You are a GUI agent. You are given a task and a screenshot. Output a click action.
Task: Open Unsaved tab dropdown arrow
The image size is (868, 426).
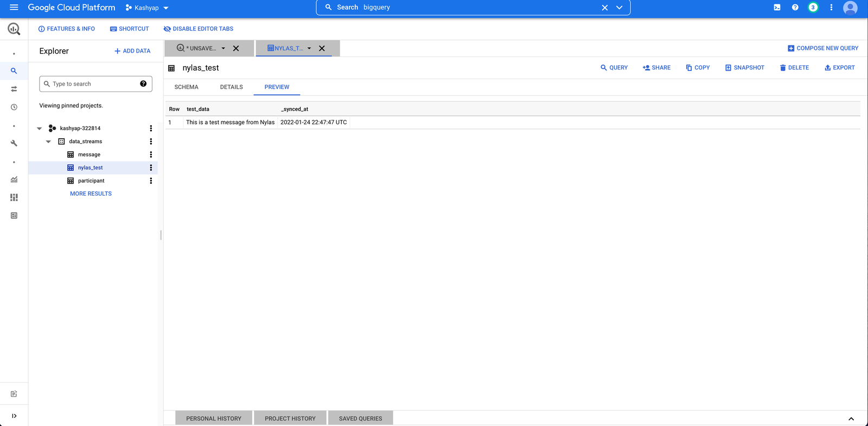pyautogui.click(x=223, y=48)
